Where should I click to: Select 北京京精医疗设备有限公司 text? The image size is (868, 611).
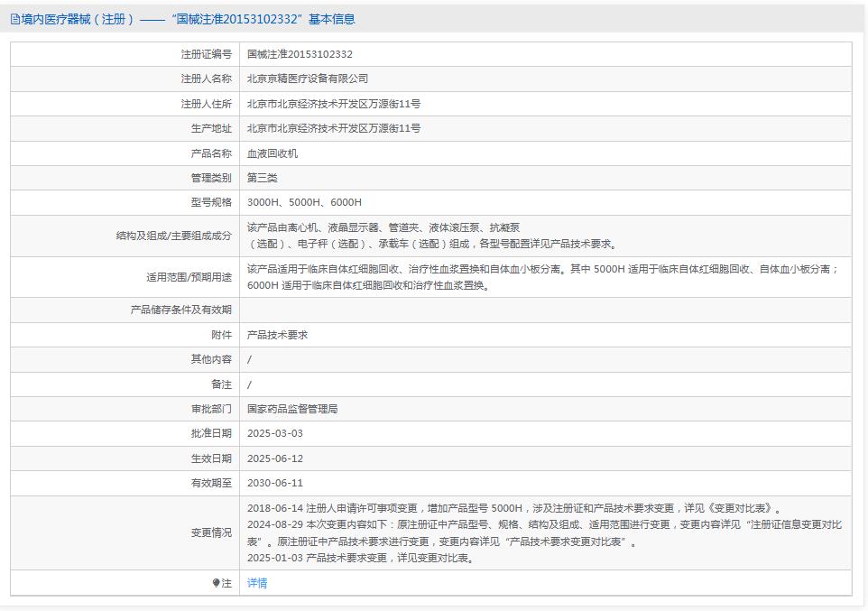pyautogui.click(x=308, y=79)
